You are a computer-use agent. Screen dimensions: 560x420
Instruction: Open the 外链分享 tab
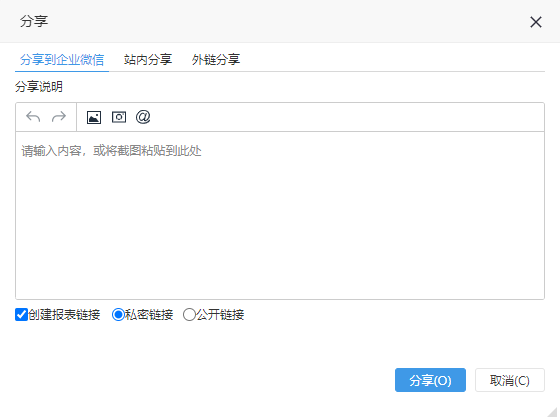(216, 60)
